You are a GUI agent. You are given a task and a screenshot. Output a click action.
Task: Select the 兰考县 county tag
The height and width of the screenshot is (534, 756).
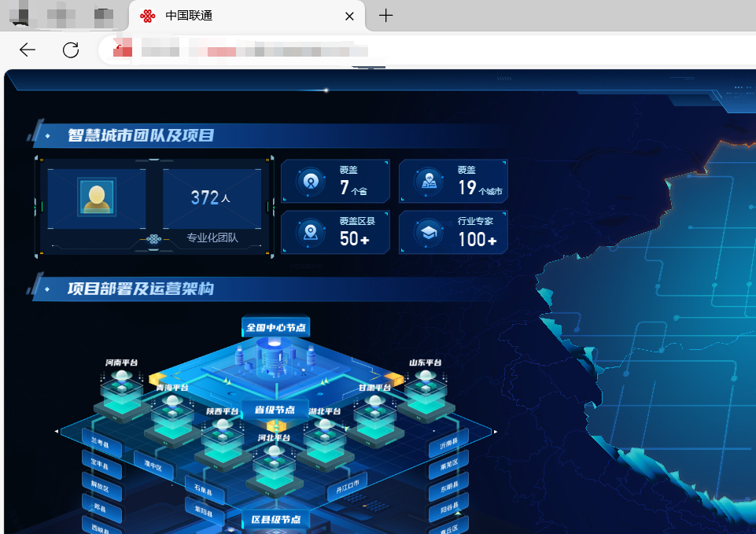click(x=100, y=443)
